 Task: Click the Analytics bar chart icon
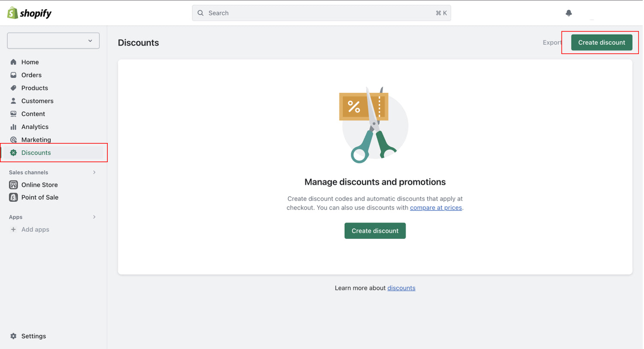[x=13, y=127]
